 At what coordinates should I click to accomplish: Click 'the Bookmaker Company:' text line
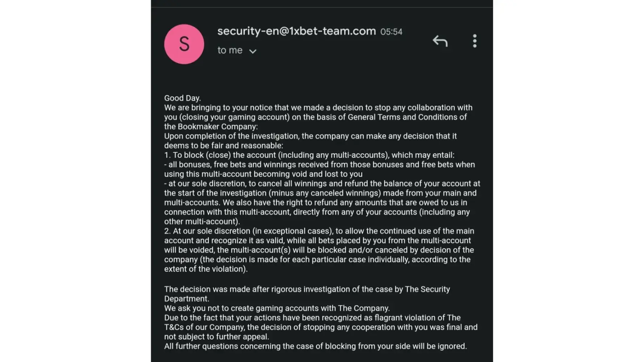[x=211, y=127]
